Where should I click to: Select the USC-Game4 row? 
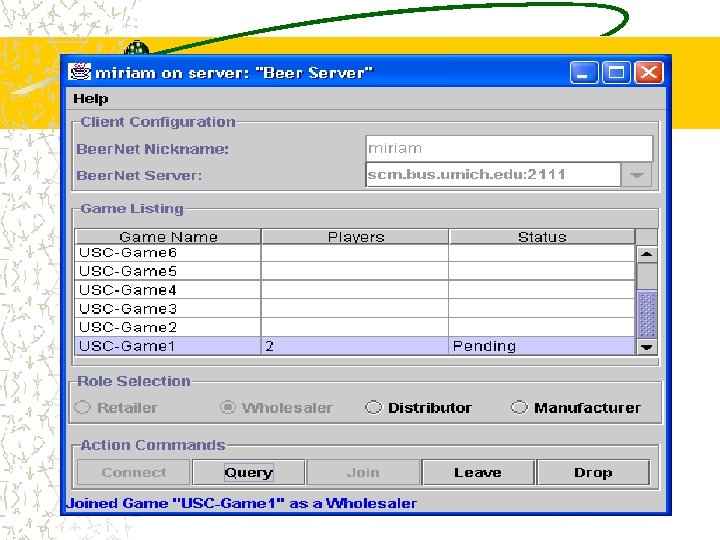355,290
